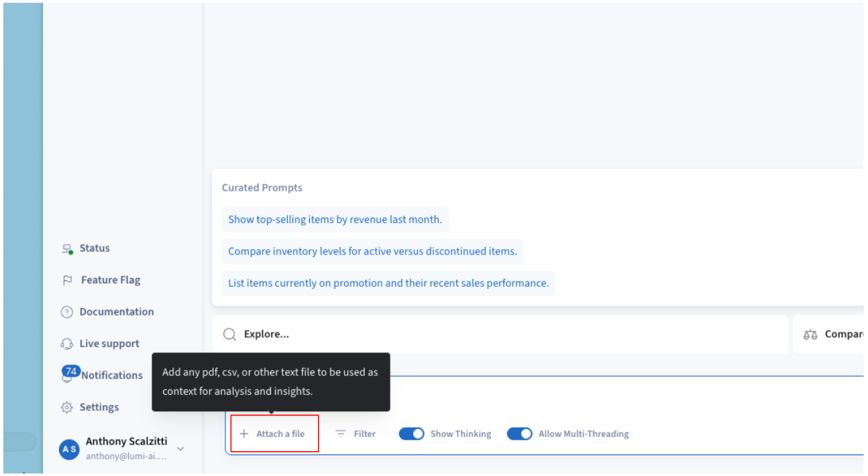
Task: Open the Feature Flag menu item
Action: [111, 281]
